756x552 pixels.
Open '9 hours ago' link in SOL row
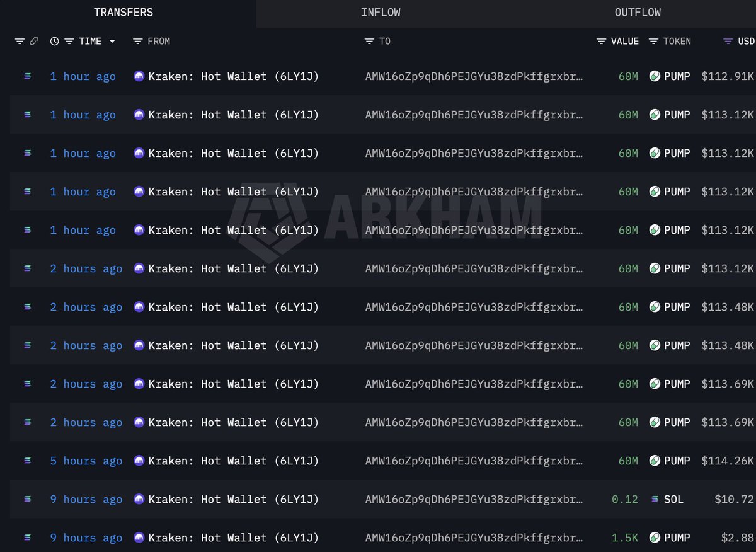86,499
